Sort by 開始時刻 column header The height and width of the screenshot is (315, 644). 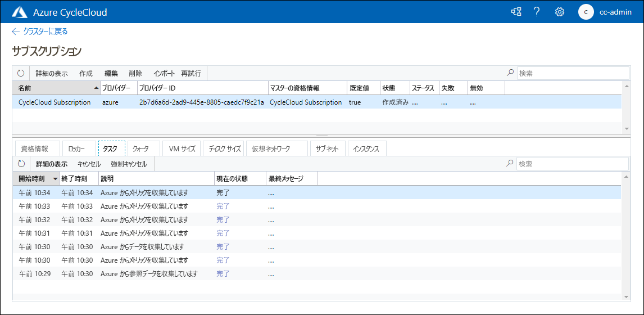point(36,179)
